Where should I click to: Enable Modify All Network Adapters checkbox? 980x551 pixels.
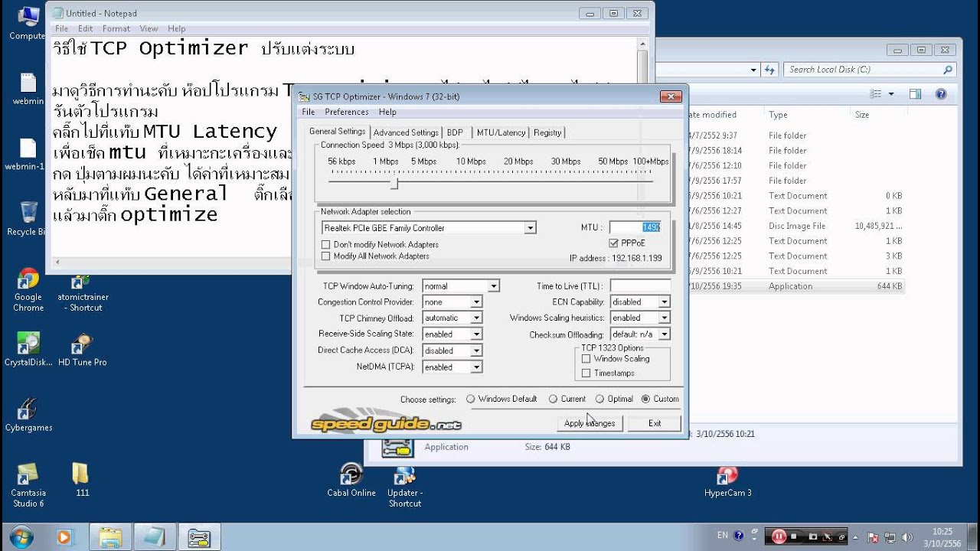[326, 256]
